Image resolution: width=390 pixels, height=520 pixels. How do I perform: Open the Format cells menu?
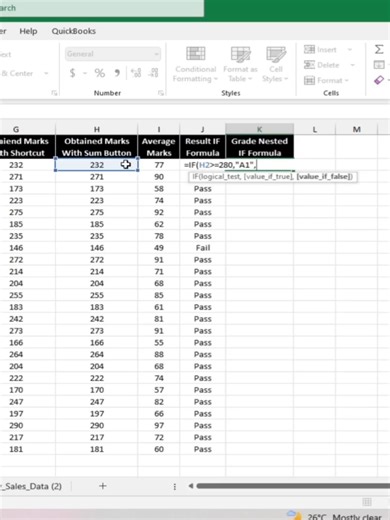coord(326,80)
